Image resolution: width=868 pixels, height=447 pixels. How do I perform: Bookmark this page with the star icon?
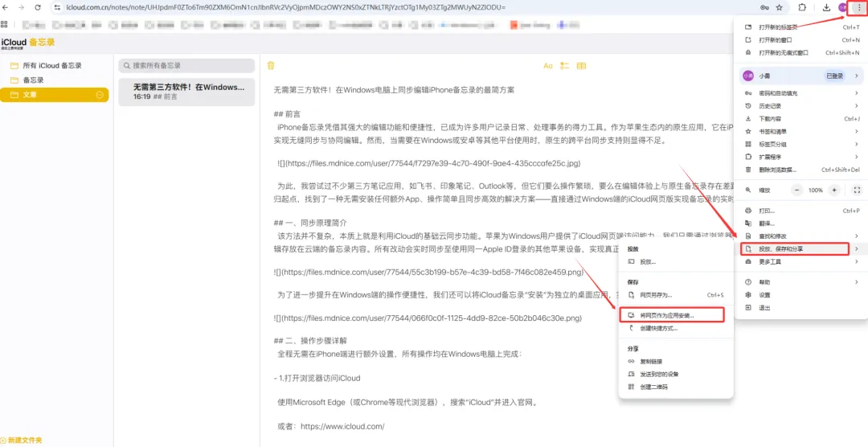click(780, 7)
